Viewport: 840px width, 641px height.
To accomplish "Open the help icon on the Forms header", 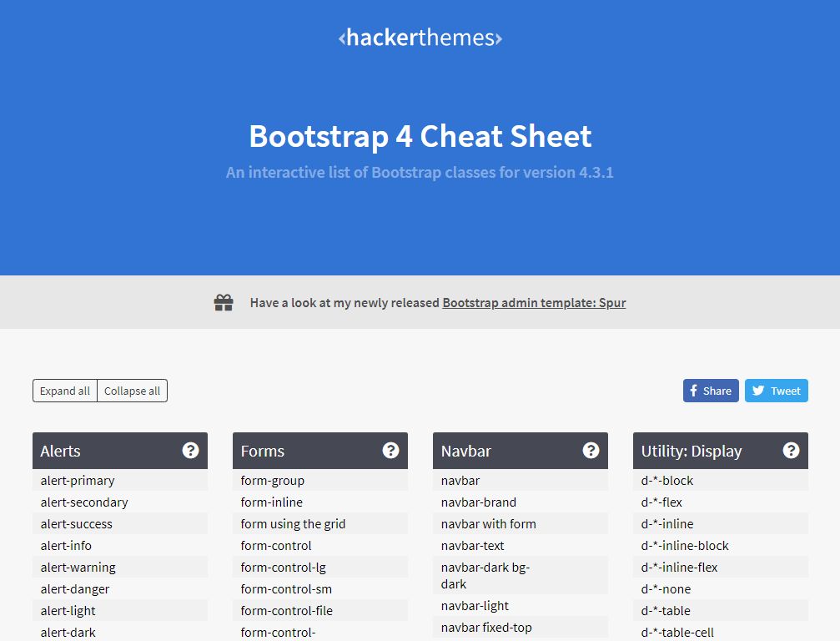I will (390, 450).
